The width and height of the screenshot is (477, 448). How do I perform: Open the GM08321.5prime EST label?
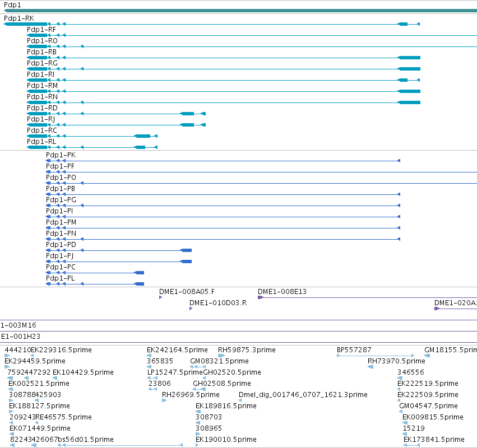pyautogui.click(x=219, y=361)
